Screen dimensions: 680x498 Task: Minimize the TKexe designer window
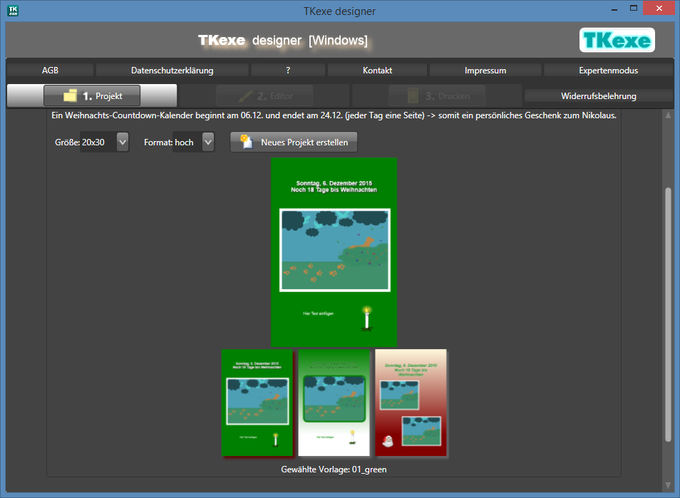pos(614,9)
